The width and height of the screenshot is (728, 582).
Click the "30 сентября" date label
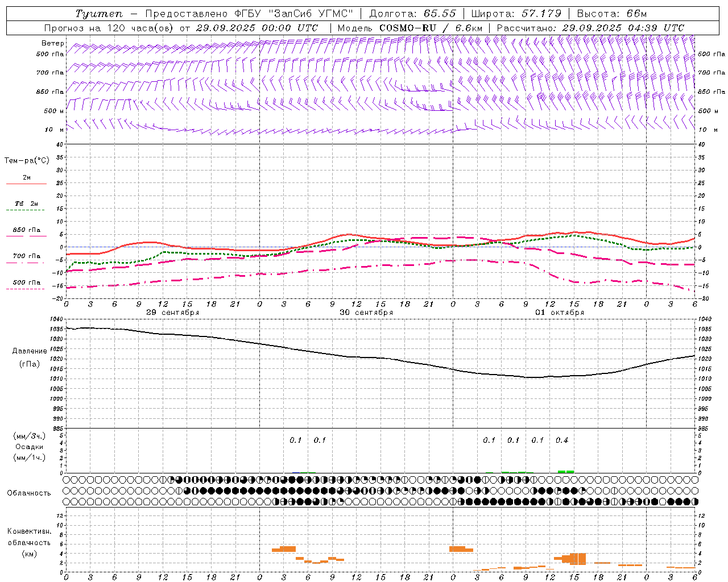[366, 313]
